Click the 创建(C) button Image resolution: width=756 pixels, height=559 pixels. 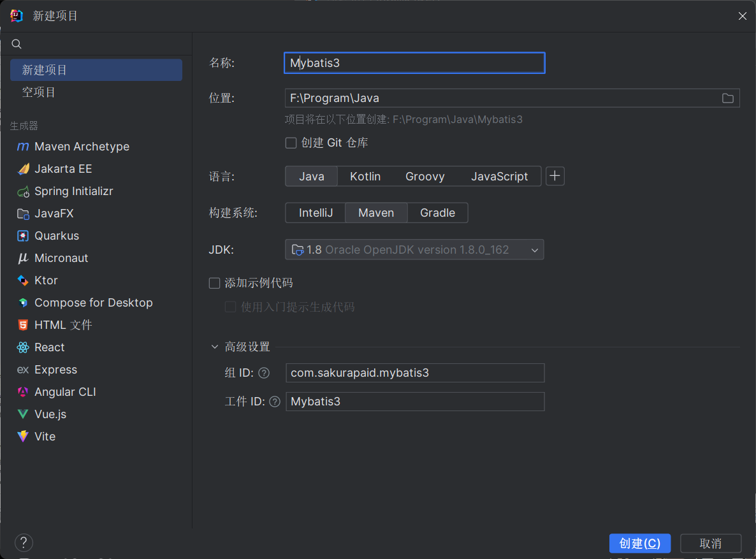640,544
